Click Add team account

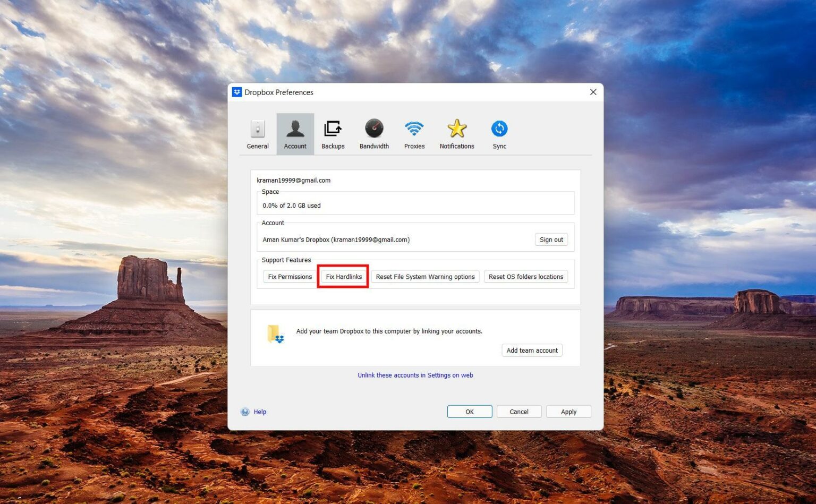(531, 350)
